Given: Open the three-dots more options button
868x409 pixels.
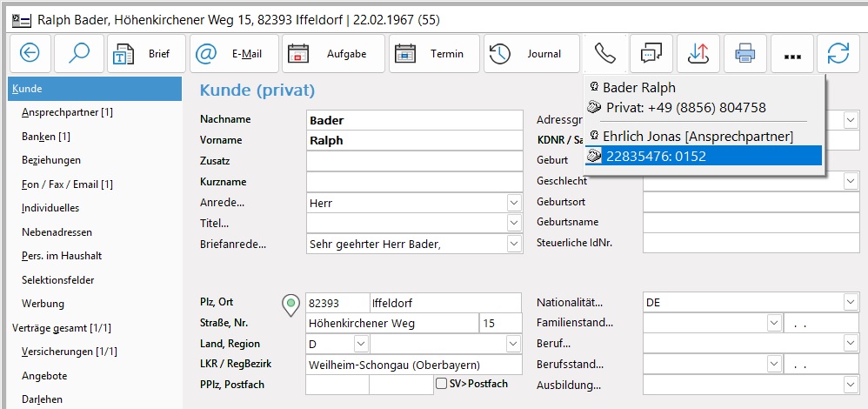Looking at the screenshot, I should (x=791, y=54).
